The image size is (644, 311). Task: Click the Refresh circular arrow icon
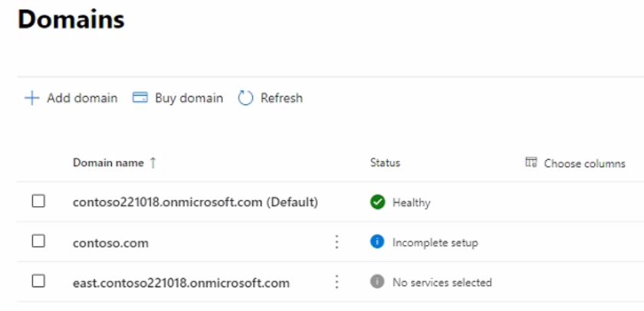[x=245, y=99]
